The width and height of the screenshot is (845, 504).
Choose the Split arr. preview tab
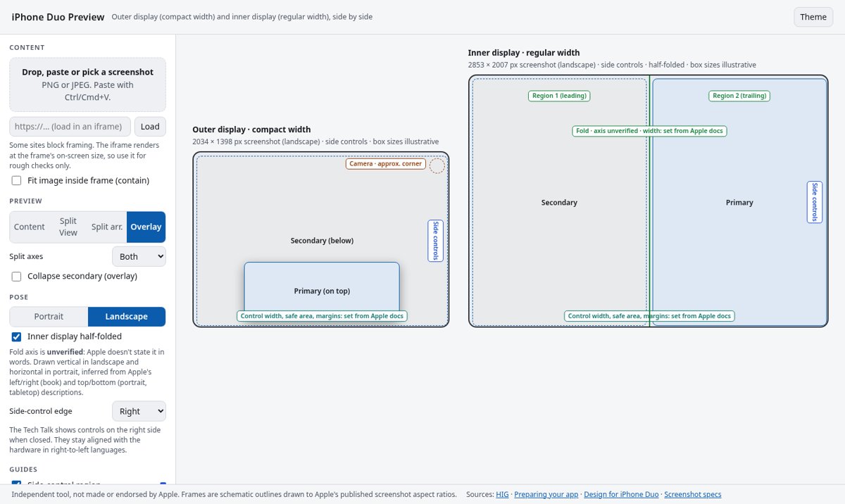(x=107, y=227)
